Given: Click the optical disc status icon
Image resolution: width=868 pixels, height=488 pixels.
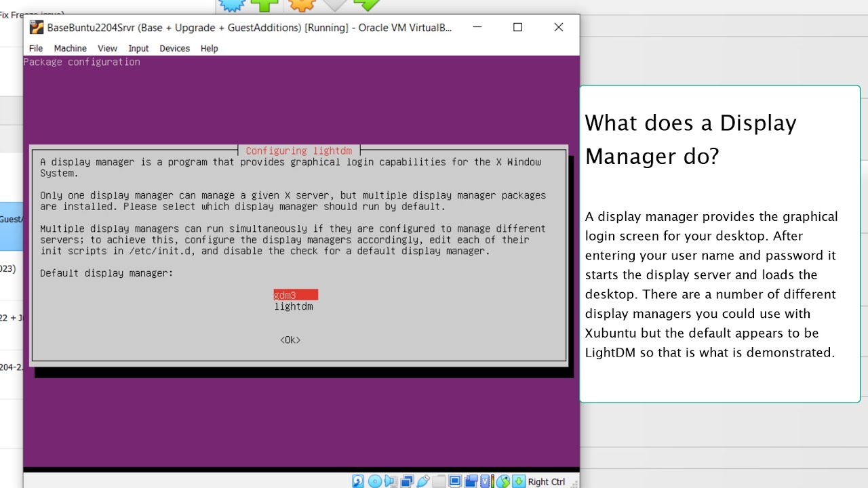Looking at the screenshot, I should (x=375, y=481).
